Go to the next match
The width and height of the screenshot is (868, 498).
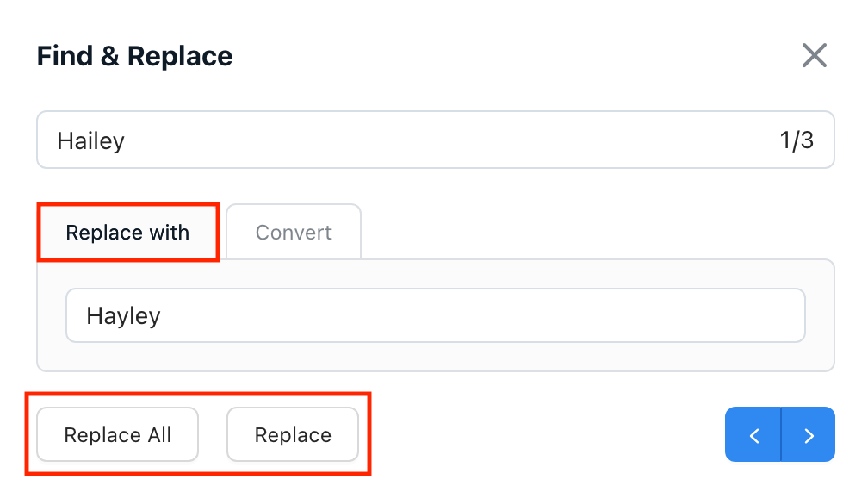(x=809, y=435)
